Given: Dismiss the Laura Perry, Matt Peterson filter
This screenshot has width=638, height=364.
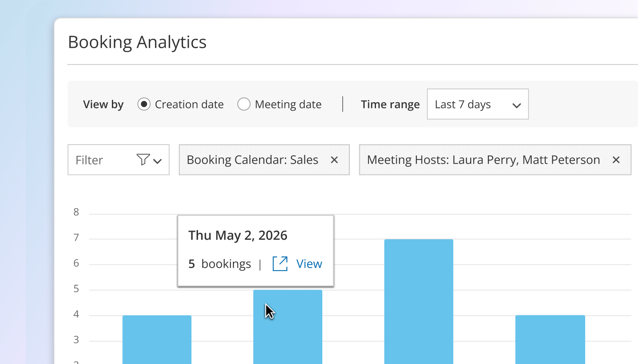Looking at the screenshot, I should tap(616, 160).
